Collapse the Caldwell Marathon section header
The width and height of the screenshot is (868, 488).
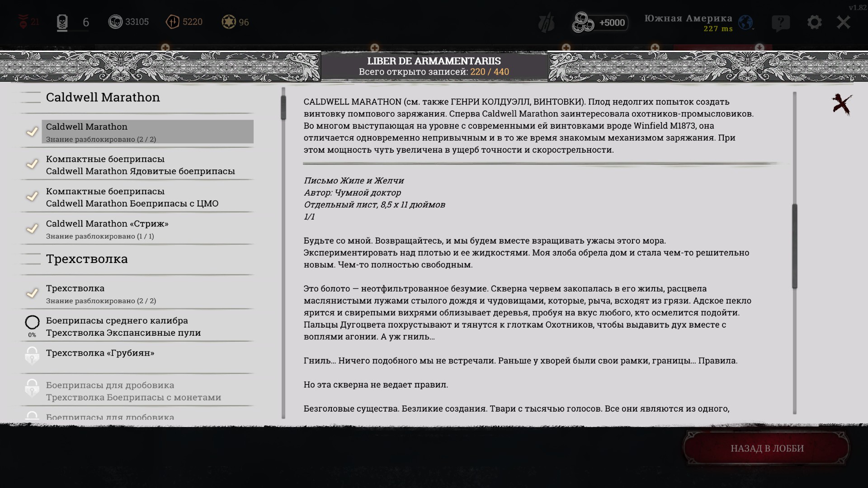pos(103,97)
